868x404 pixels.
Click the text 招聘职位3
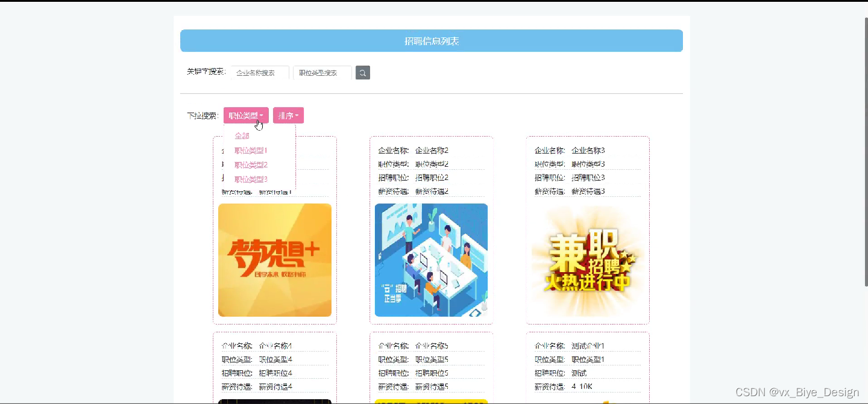[588, 178]
